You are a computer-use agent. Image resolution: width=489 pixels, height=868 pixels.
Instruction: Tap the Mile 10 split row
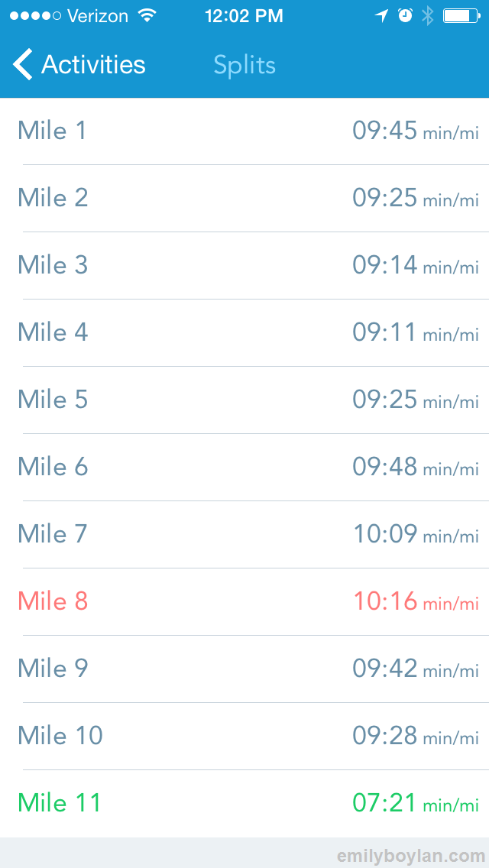pos(244,736)
